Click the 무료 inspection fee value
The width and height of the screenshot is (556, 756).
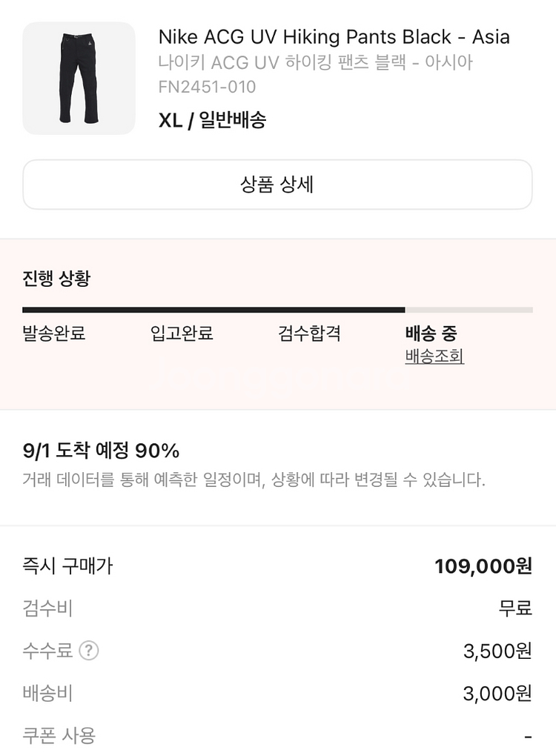(x=515, y=609)
